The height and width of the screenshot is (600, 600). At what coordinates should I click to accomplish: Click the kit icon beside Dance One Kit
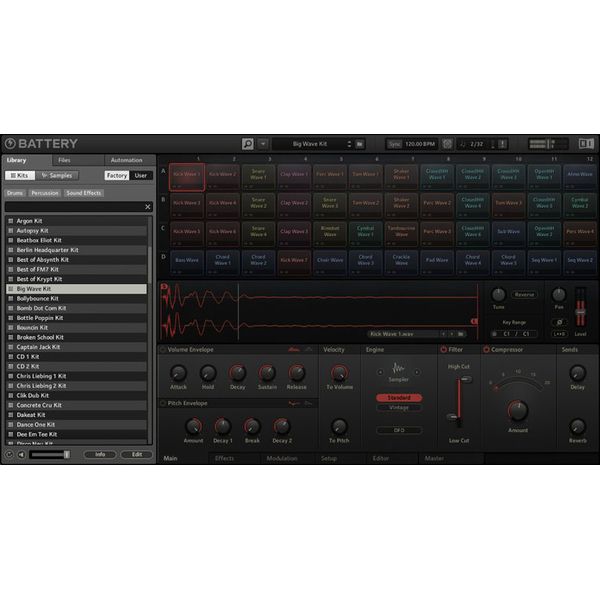coord(11,425)
